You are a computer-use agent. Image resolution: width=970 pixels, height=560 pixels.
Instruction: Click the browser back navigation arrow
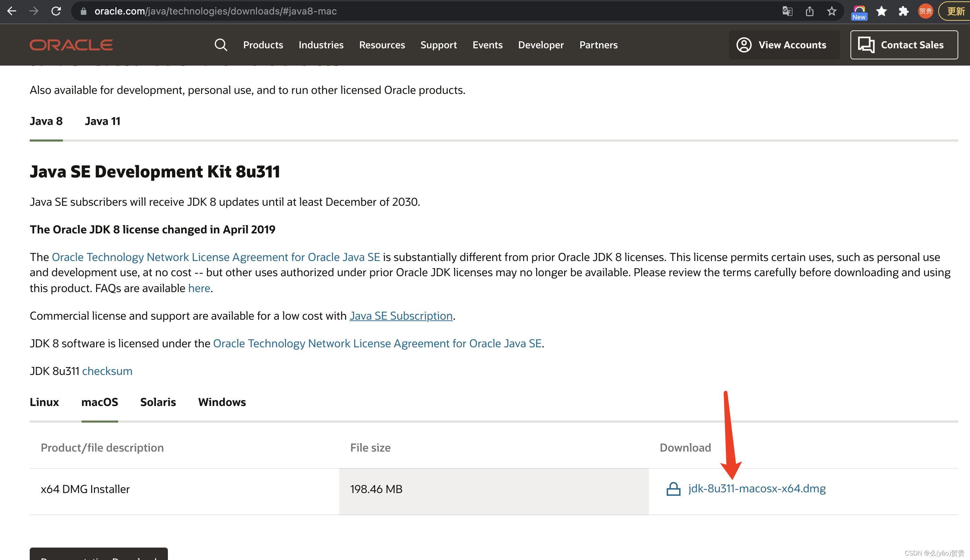pos(13,11)
